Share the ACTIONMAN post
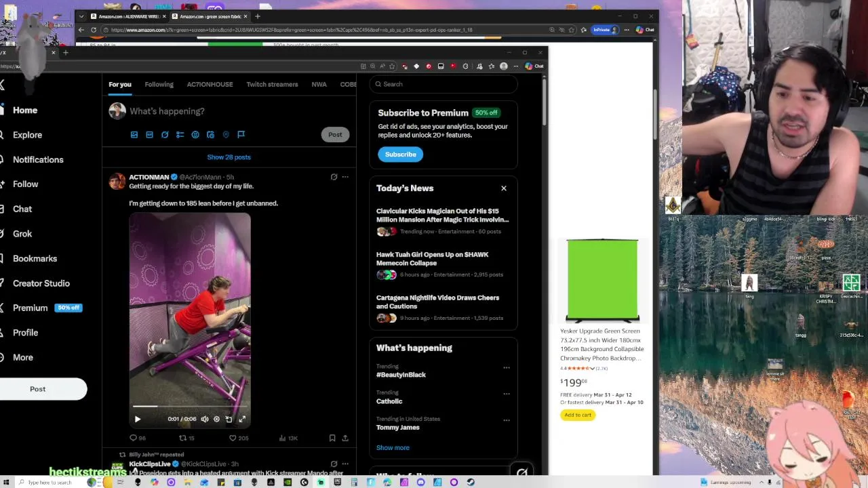Screen dimensions: 868x488 (x=345, y=438)
